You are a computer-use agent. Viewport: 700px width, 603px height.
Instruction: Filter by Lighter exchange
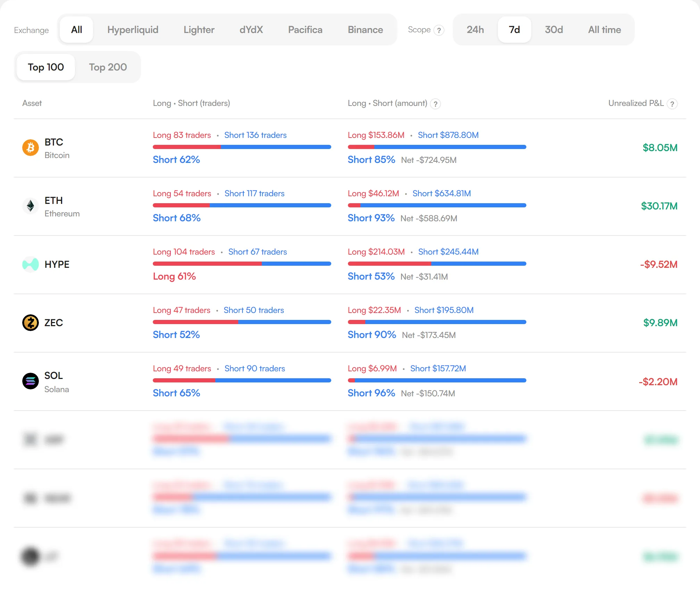(199, 30)
